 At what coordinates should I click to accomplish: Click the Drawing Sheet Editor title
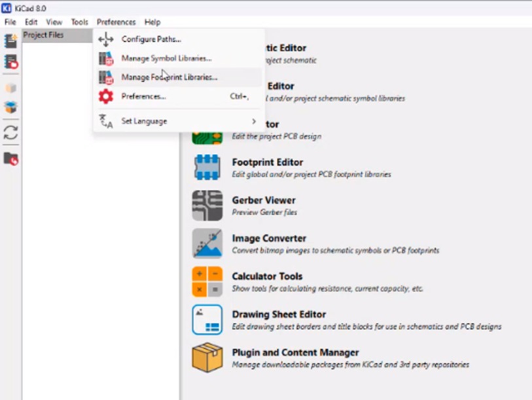[279, 314]
